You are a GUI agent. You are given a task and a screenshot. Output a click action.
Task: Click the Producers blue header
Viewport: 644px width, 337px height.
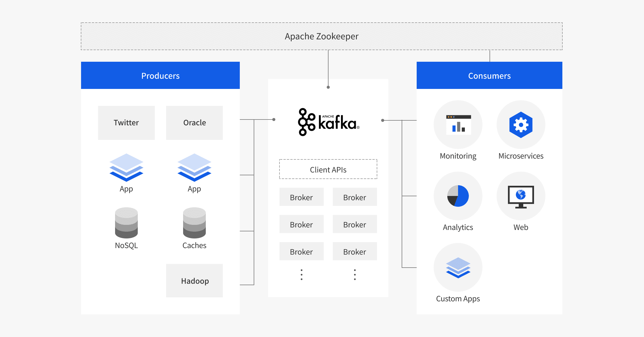pos(160,76)
